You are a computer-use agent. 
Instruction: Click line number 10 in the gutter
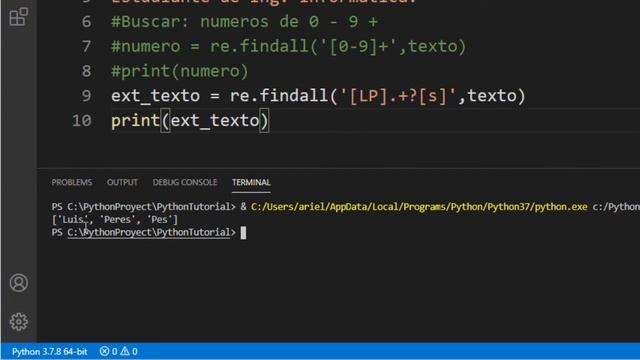pos(82,120)
